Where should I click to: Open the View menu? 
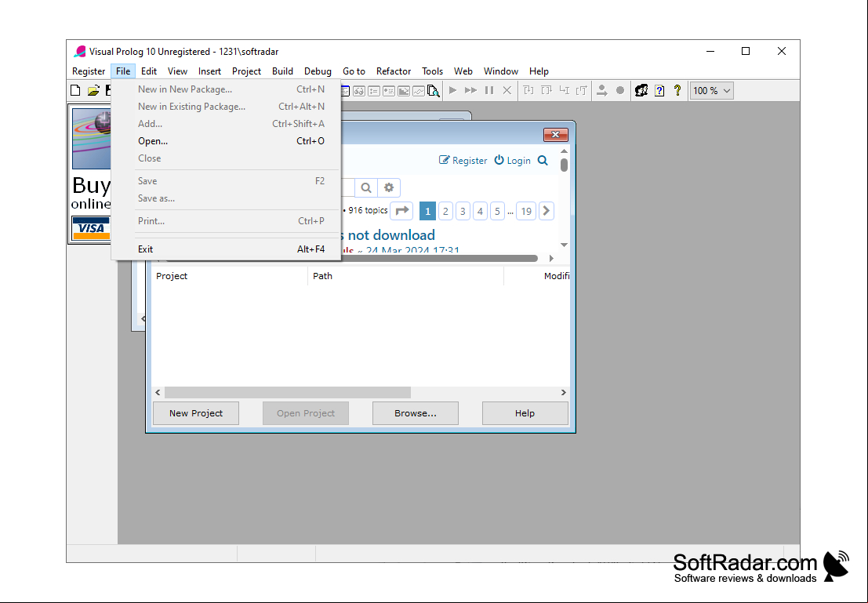tap(178, 71)
